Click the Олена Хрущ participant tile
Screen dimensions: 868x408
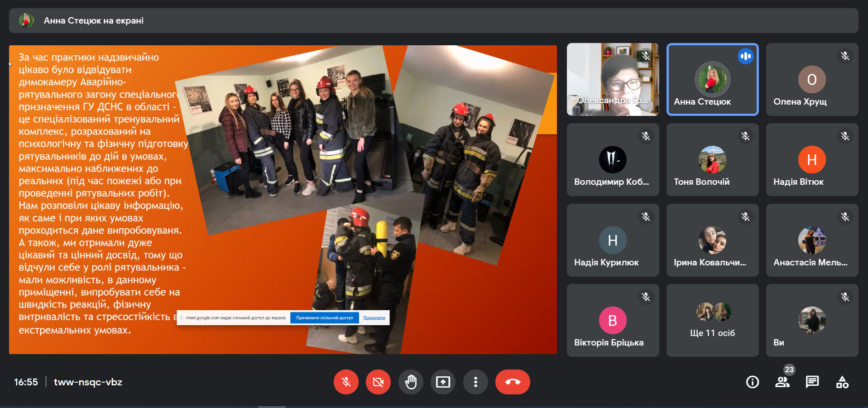coord(812,79)
